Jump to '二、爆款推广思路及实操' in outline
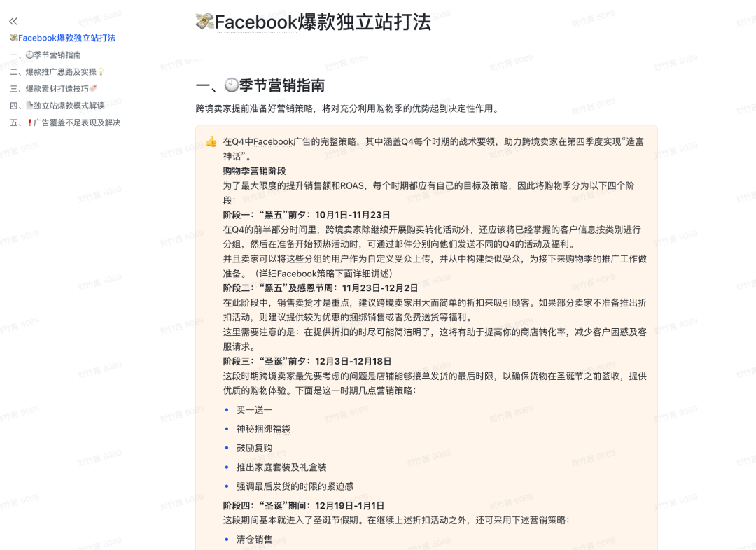 click(x=57, y=72)
